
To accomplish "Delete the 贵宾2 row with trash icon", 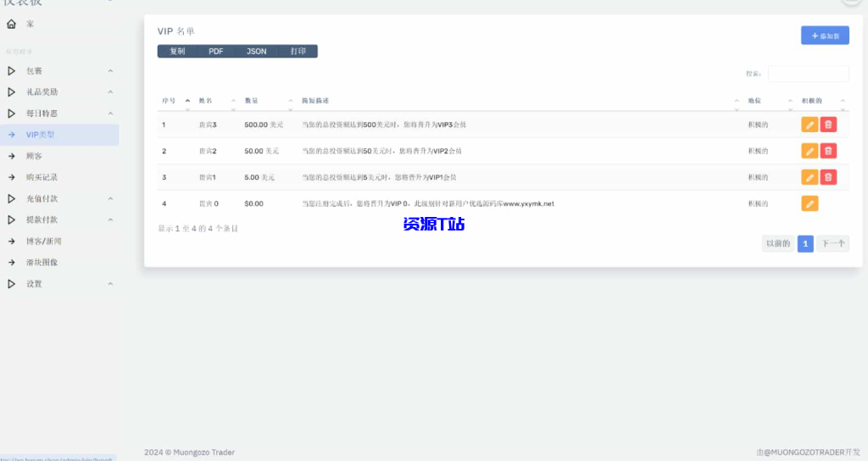I will [x=828, y=151].
